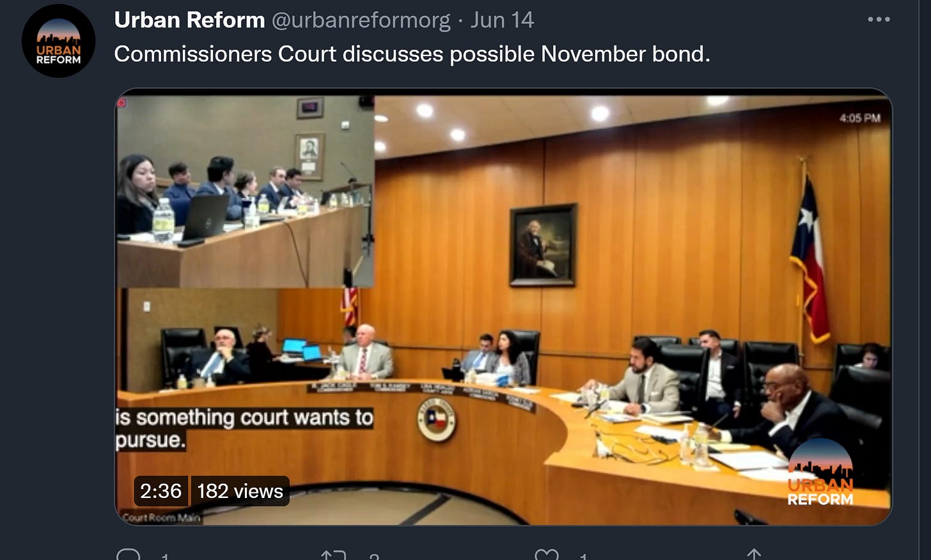Open the @urbanreformorg handle link
Image resolution: width=931 pixels, height=560 pixels.
(361, 20)
